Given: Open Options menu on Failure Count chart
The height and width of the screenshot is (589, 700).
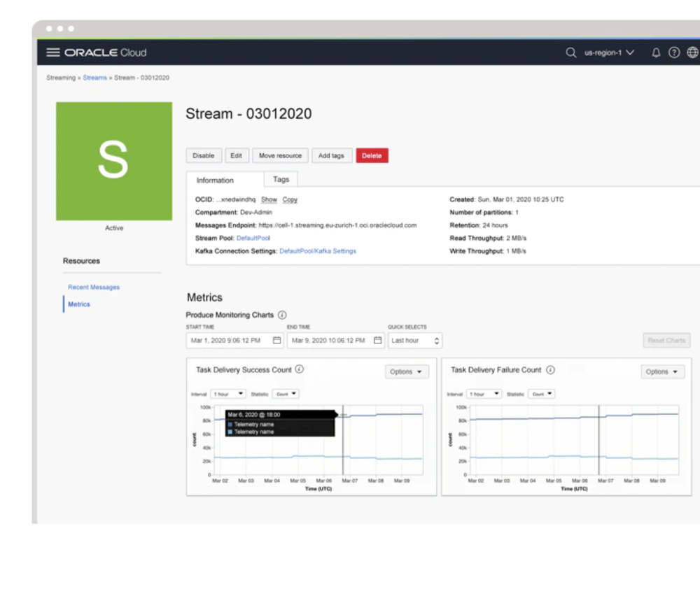Looking at the screenshot, I should 662,371.
